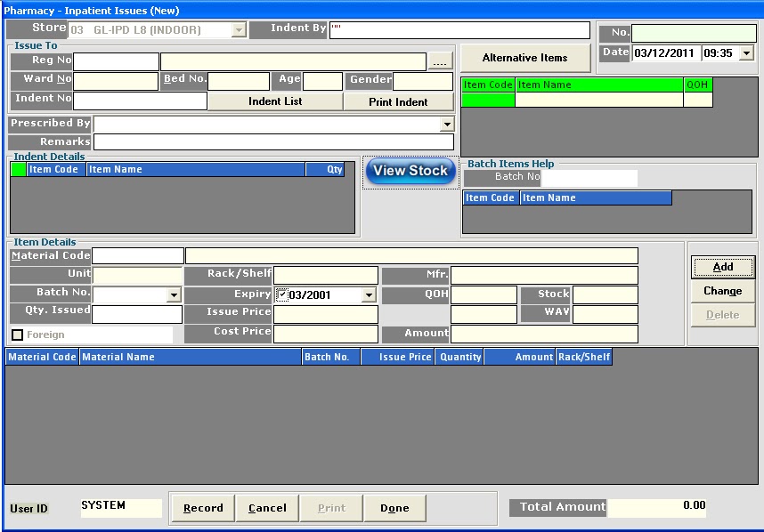Viewport: 764px width, 532px height.
Task: Enable the Foreign checkbox
Action: tap(16, 334)
